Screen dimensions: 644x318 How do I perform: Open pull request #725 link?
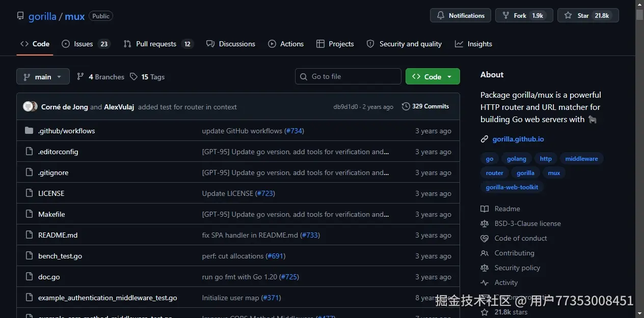click(289, 277)
